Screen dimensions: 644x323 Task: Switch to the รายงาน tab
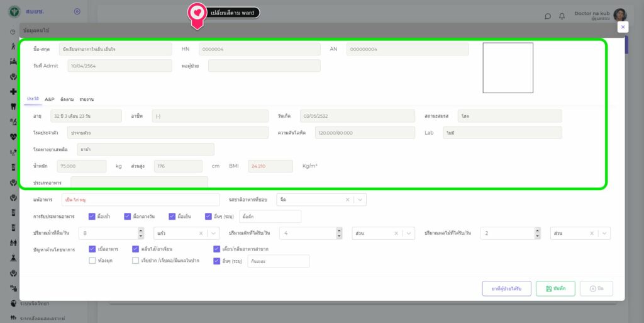click(87, 99)
